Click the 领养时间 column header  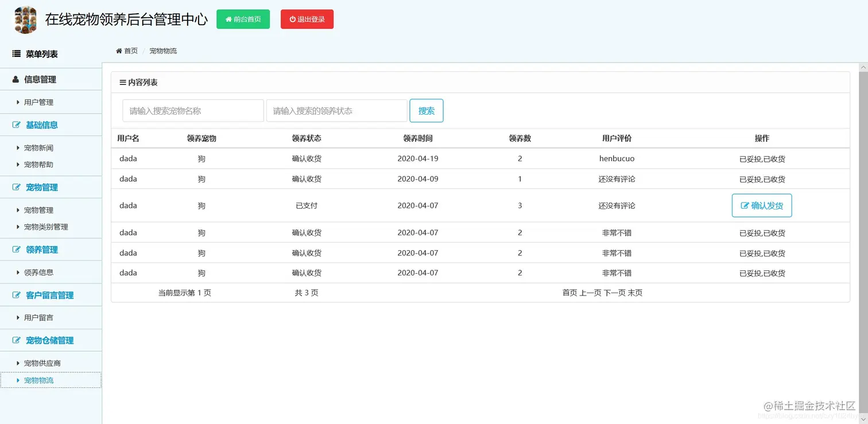click(418, 138)
